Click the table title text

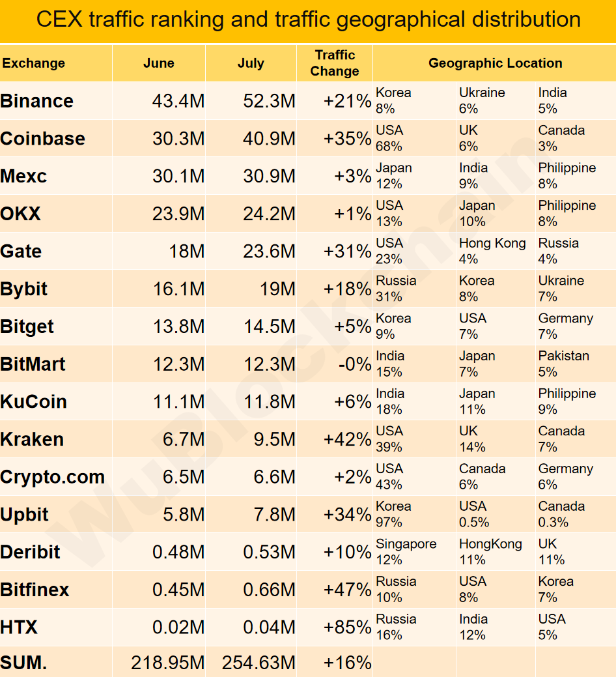[x=308, y=20]
